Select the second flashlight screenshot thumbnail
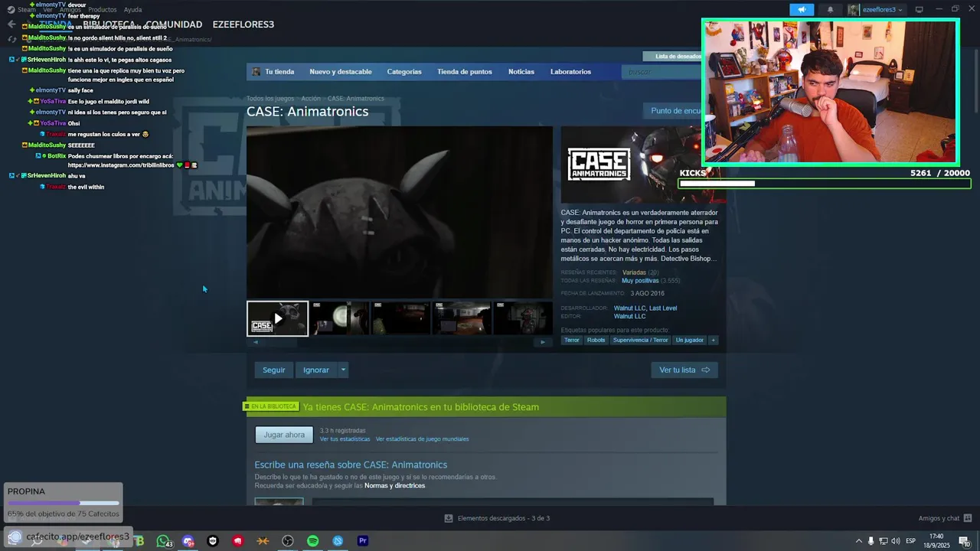 [339, 318]
